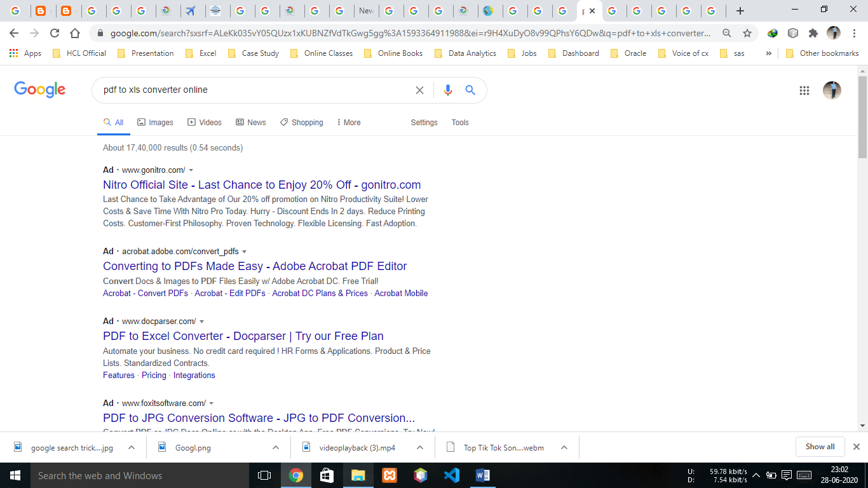Open the More search categories dropdown

click(348, 122)
